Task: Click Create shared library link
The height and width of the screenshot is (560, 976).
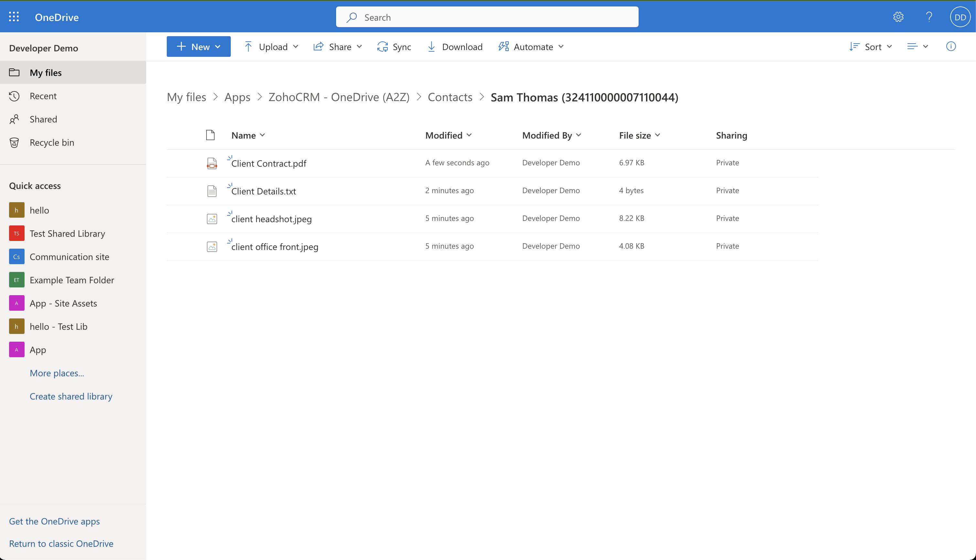Action: (x=71, y=396)
